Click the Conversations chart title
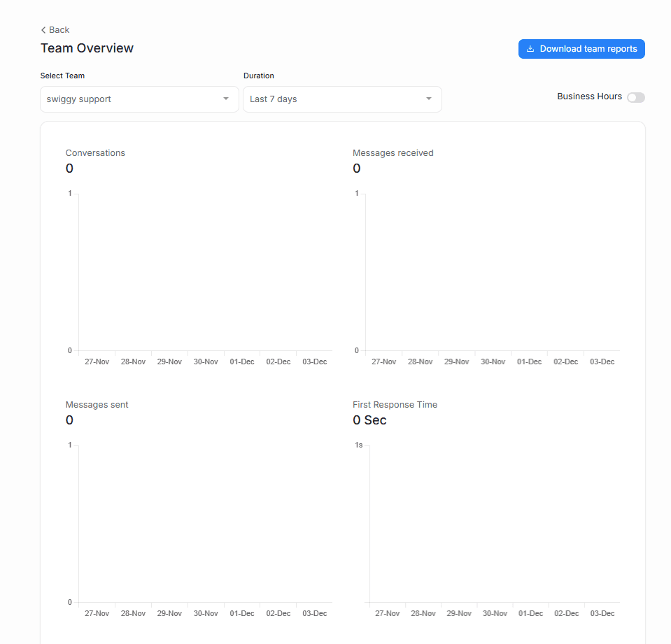Image resolution: width=671 pixels, height=644 pixels. coord(95,152)
